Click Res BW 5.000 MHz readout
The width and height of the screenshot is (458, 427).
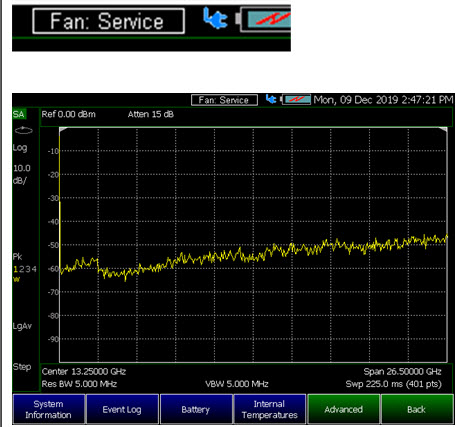[79, 384]
